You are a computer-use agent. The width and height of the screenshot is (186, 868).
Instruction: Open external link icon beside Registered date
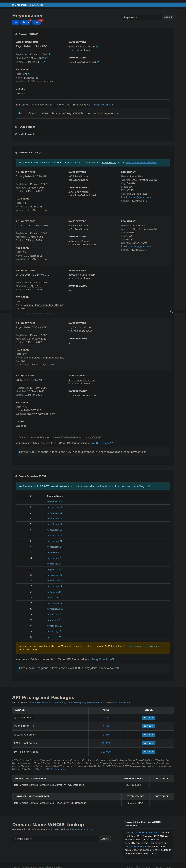[x=49, y=54]
